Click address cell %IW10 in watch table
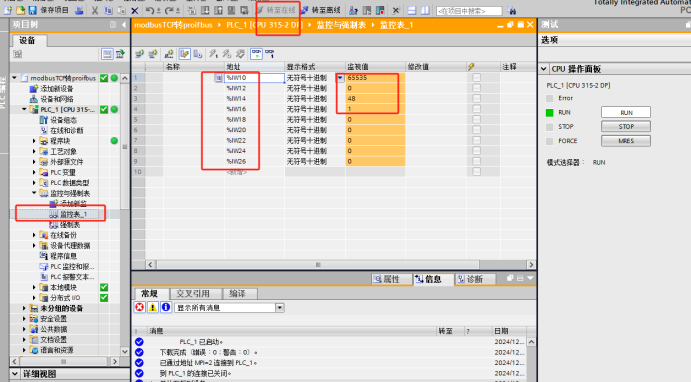The height and width of the screenshot is (382, 691). [254, 78]
